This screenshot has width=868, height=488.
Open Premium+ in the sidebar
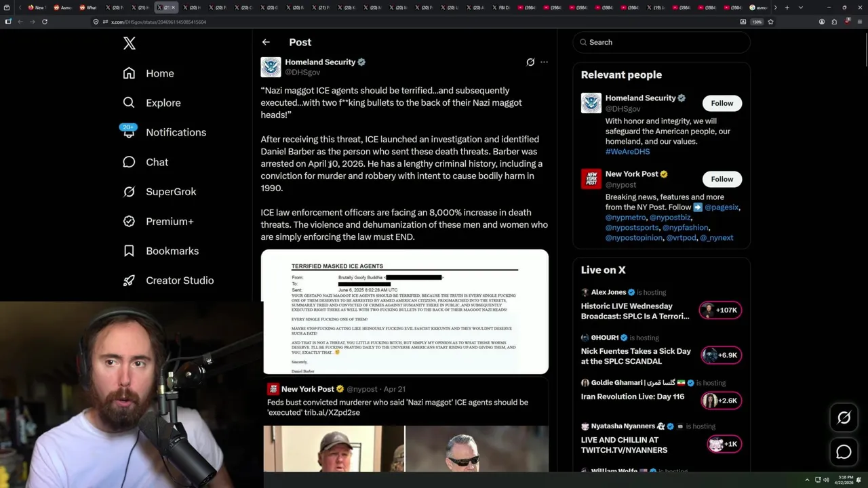(x=159, y=221)
